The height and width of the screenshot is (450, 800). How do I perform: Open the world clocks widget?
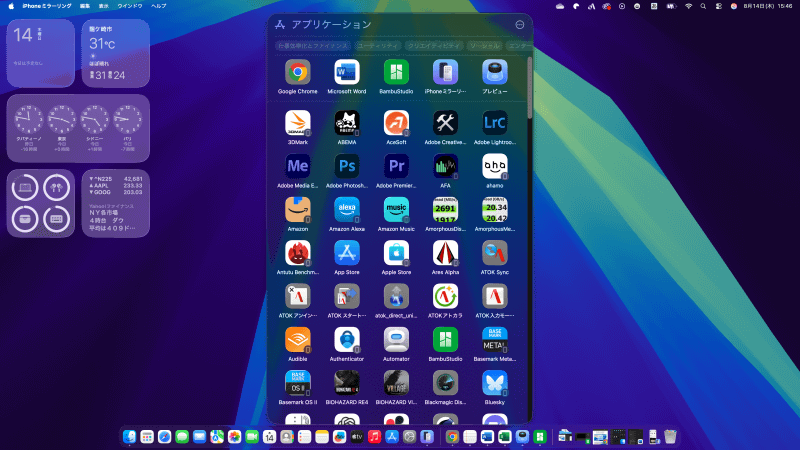78,128
